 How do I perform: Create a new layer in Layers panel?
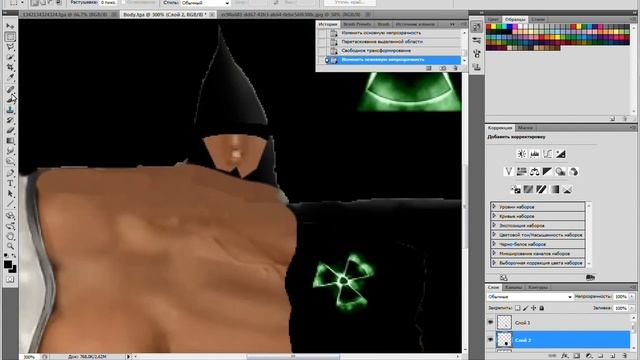[x=613, y=356]
